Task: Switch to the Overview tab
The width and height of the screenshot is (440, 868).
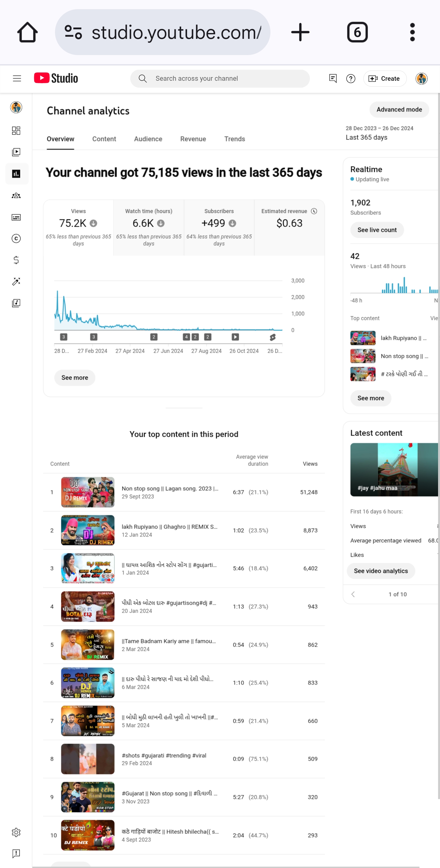Action: coord(60,139)
